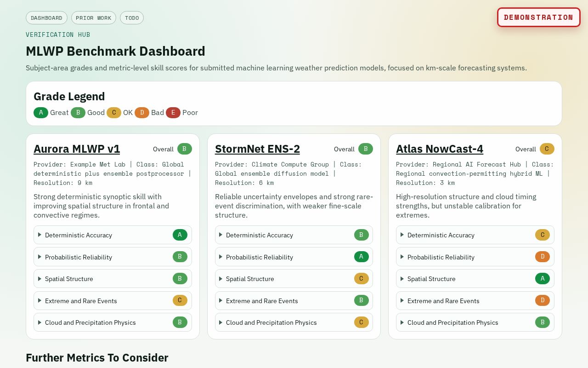Click the Demonstration badge
588x368 pixels.
coord(538,17)
